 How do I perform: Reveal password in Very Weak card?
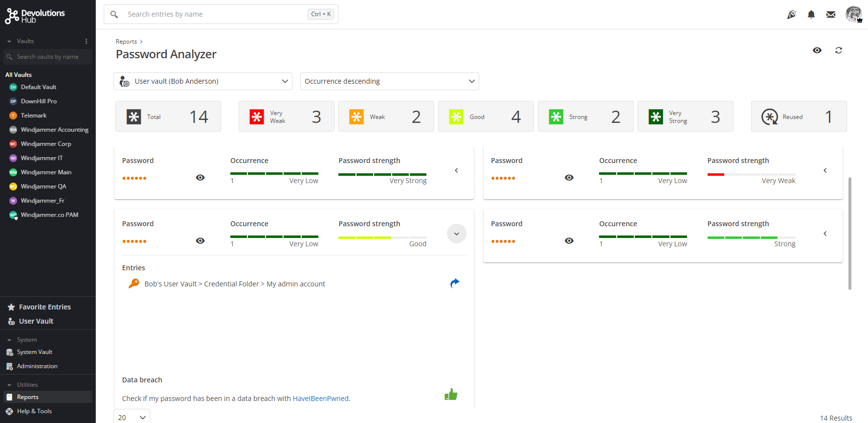coord(569,178)
